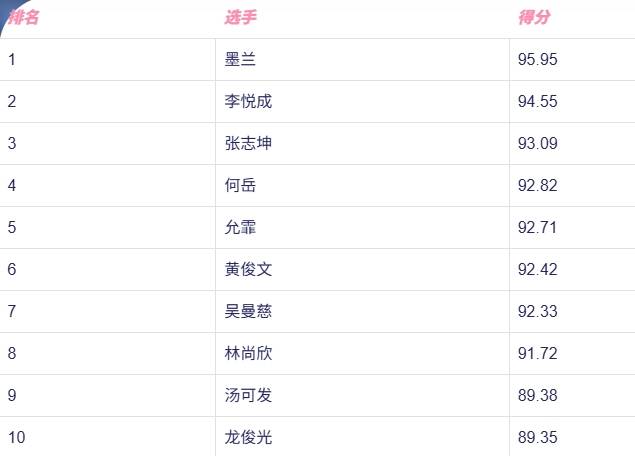Screen dimensions: 635x456
Task: Select player name 龙俊光
Action: (x=248, y=437)
